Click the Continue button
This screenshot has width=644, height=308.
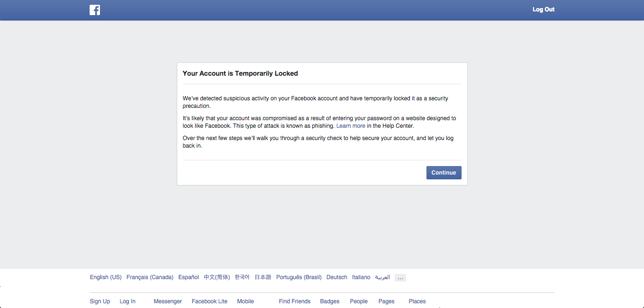tap(444, 173)
